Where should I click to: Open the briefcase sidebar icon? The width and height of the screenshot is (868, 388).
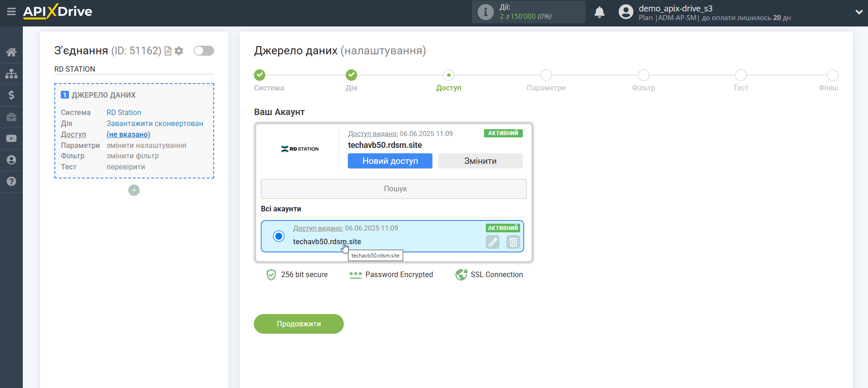(11, 117)
